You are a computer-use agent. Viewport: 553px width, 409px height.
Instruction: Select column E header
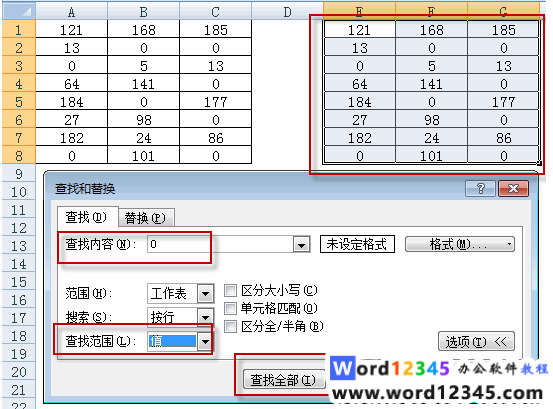(x=359, y=12)
